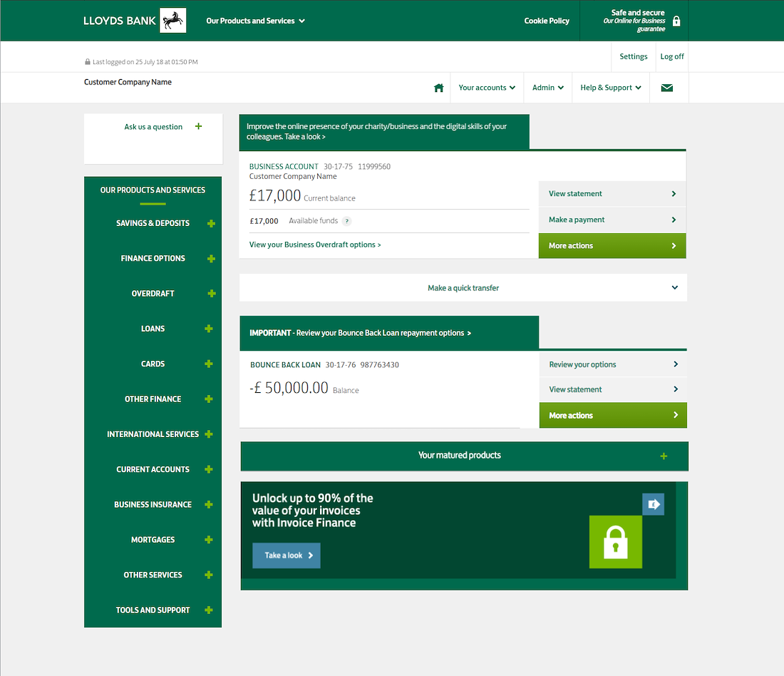Expand Make a quick transfer panel
This screenshot has width=784, height=676.
pos(463,287)
